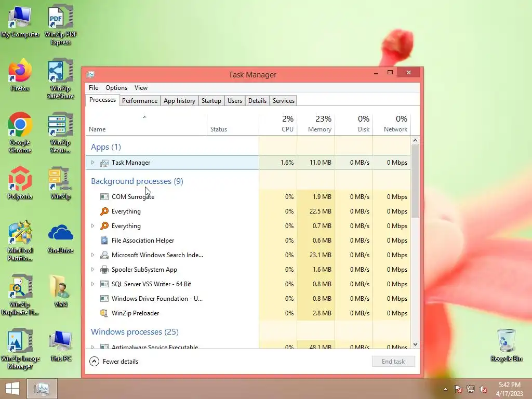This screenshot has height=399, width=532.
Task: Open the This PC desktop icon
Action: 61,345
